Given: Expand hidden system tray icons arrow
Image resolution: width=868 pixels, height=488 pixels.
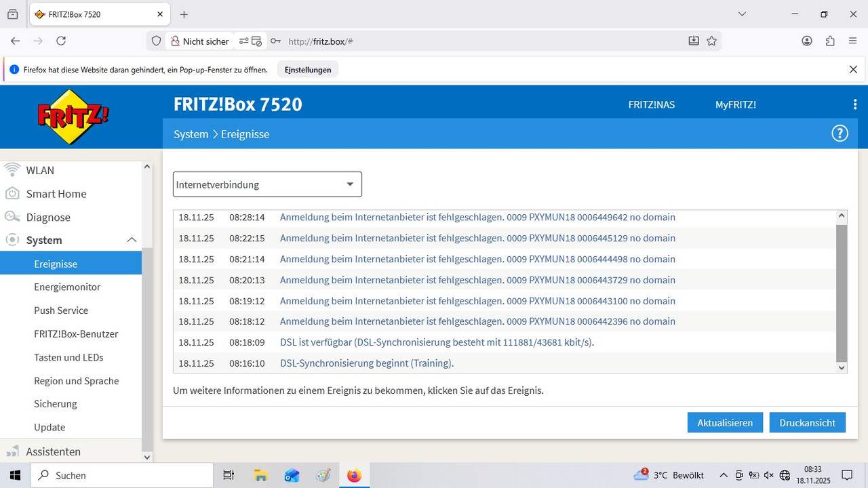Looking at the screenshot, I should [x=723, y=475].
